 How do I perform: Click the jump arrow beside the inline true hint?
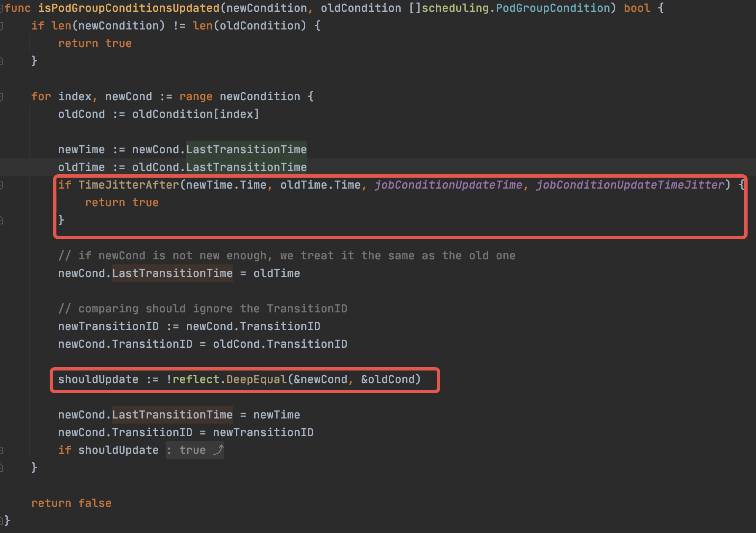(x=218, y=450)
